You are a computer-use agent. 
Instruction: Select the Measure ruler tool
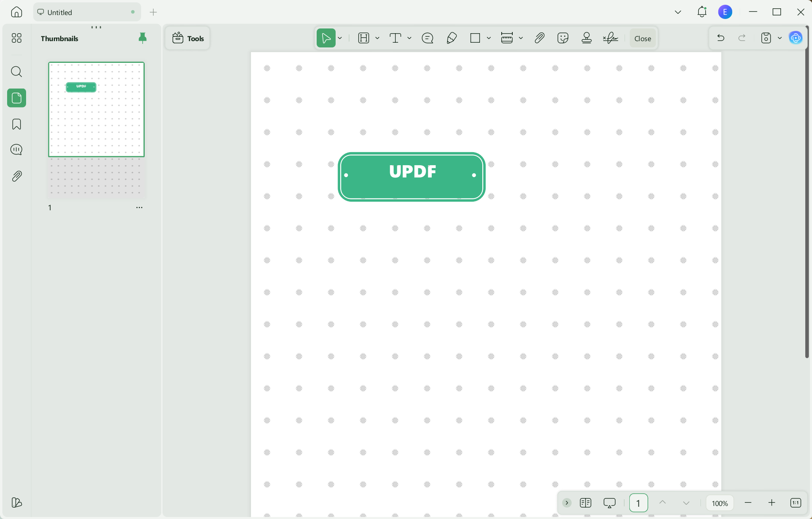click(x=507, y=38)
